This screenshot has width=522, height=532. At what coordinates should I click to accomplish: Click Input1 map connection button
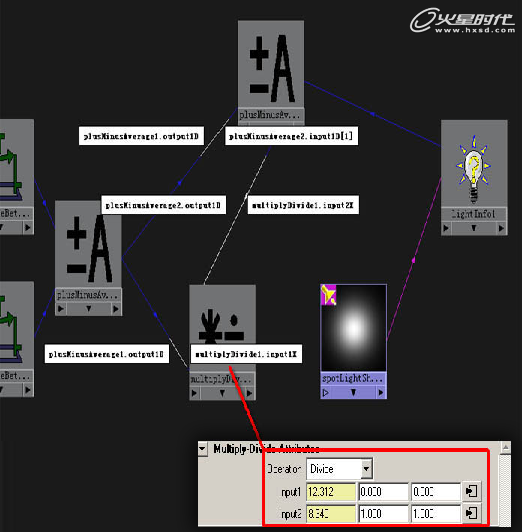[471, 491]
